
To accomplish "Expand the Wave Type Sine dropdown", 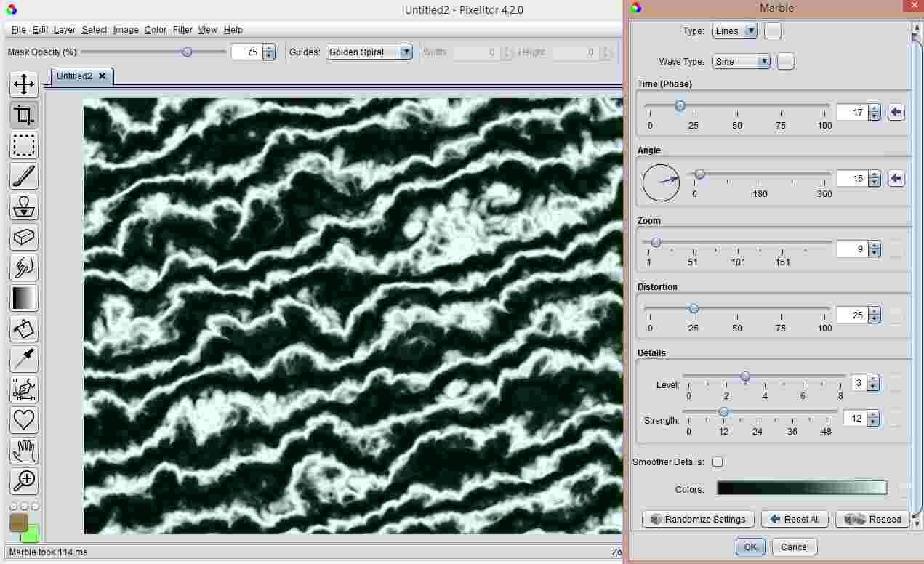I will pyautogui.click(x=741, y=62).
